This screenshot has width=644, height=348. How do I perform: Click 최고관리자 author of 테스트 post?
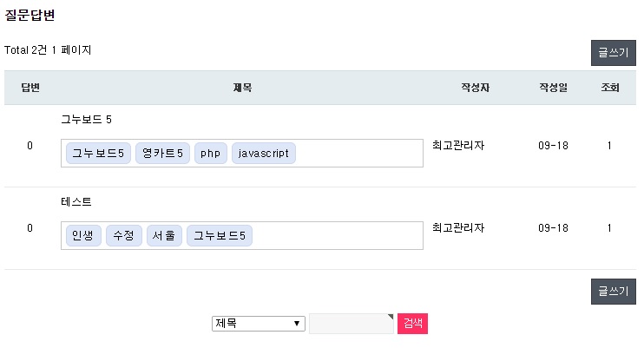tap(457, 227)
